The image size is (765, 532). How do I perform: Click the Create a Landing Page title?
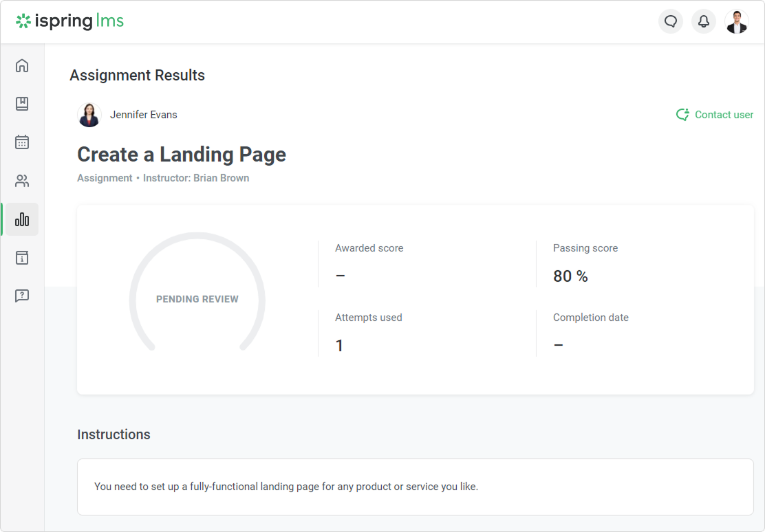coord(182,155)
